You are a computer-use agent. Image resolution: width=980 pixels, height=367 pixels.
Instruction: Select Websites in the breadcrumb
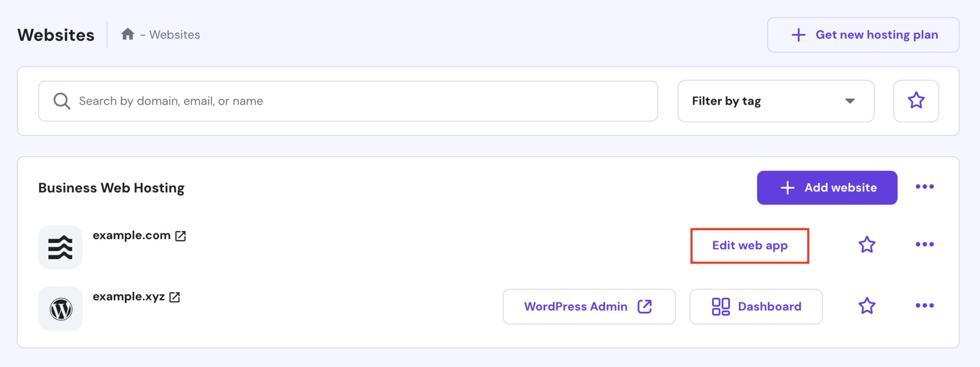pos(175,34)
